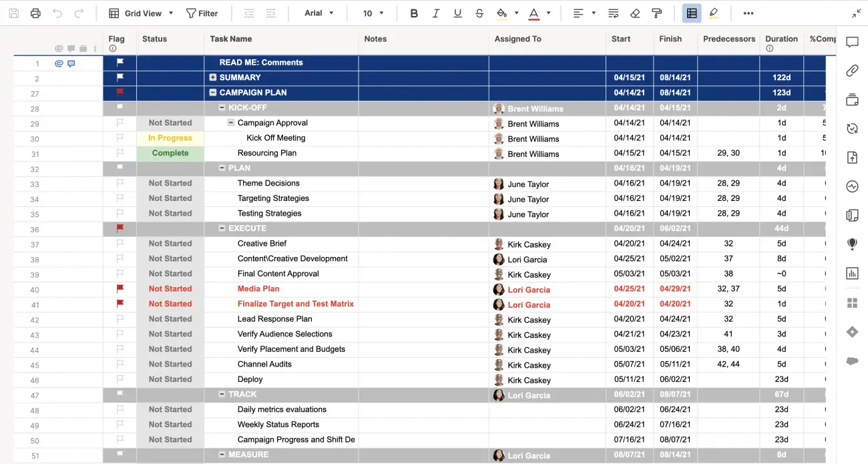Select the Kick Off Meeting task name cell

point(280,138)
